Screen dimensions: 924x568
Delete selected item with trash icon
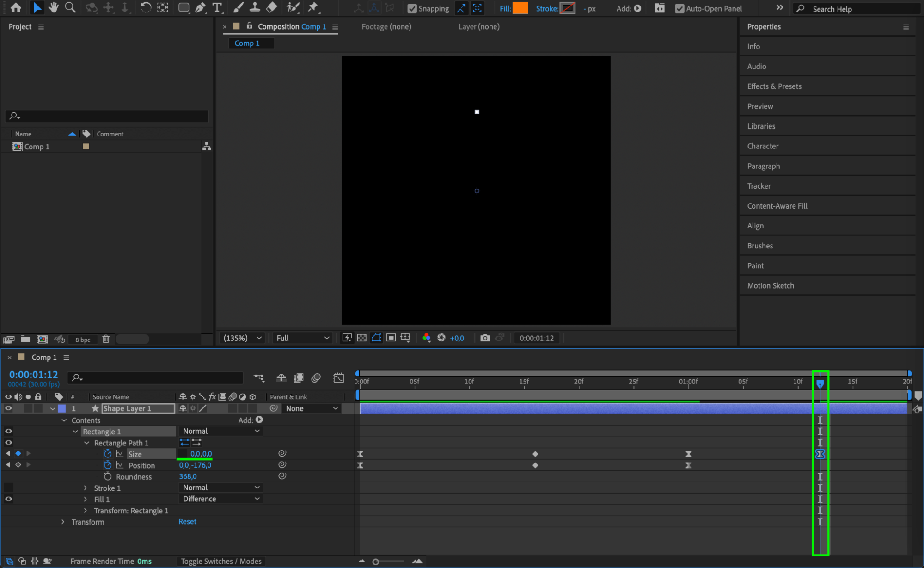pos(106,339)
